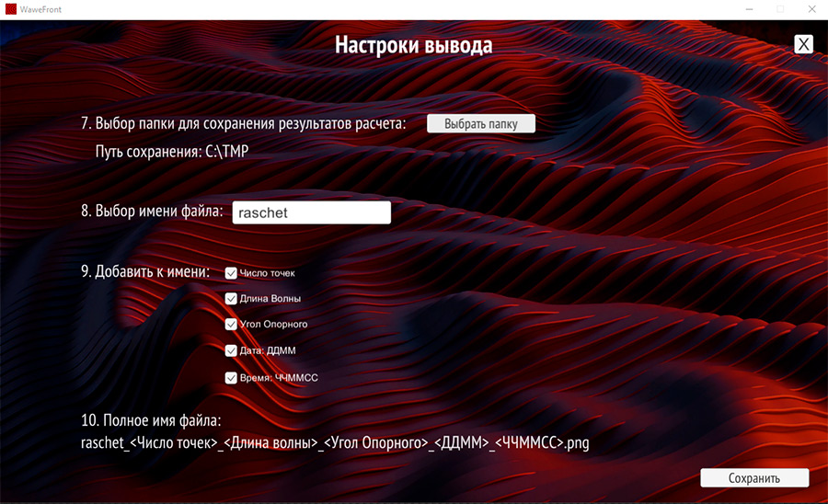Image resolution: width=828 pixels, height=504 pixels.
Task: Uncheck the "Число точек" checkbox
Action: click(231, 273)
